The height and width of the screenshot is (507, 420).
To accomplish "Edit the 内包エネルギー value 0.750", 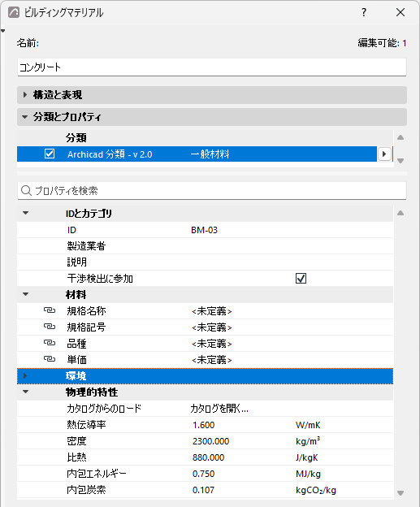I will 204,474.
